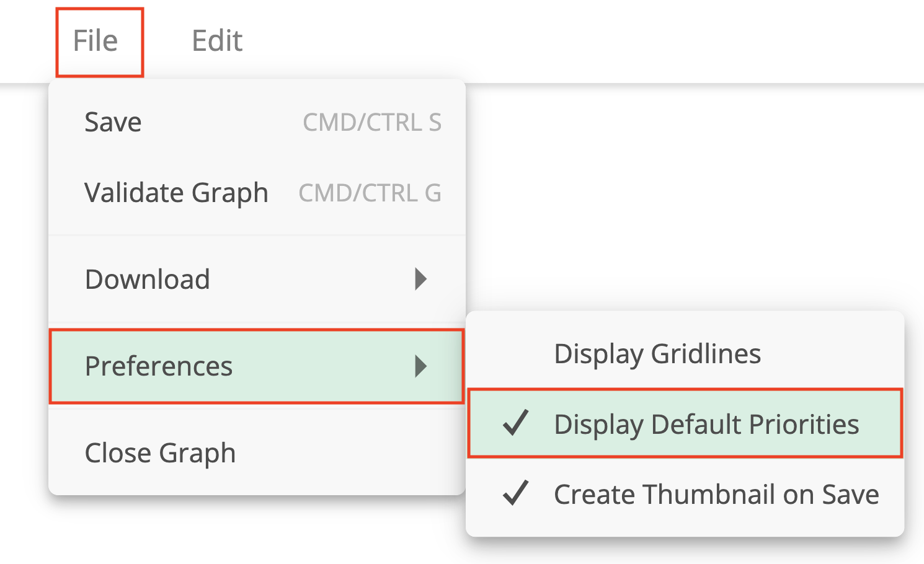
Task: Open the File menu
Action: tap(96, 42)
